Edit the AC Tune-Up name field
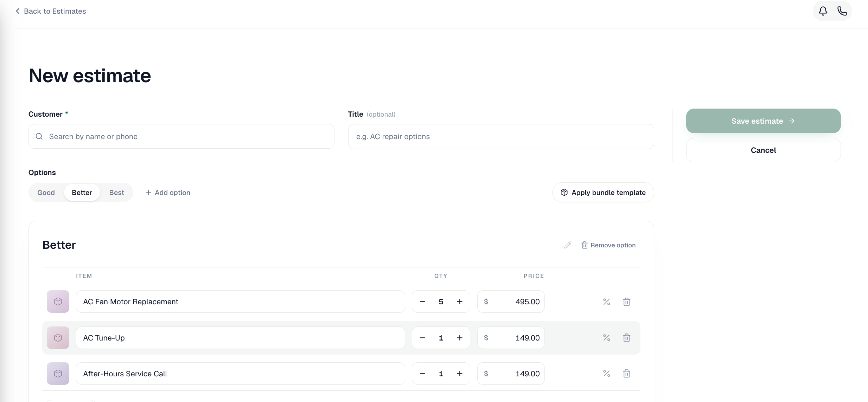Screen dimensions: 868x402 pos(240,338)
